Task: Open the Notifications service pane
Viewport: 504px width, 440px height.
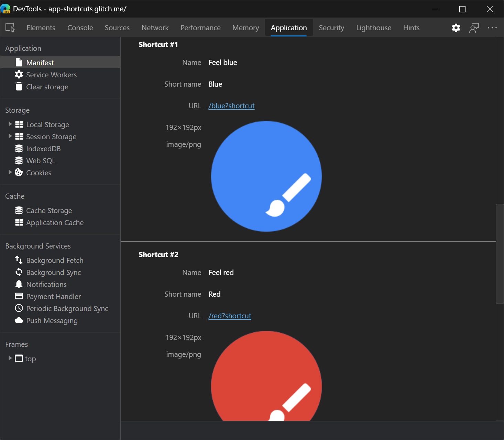Action: coord(46,284)
